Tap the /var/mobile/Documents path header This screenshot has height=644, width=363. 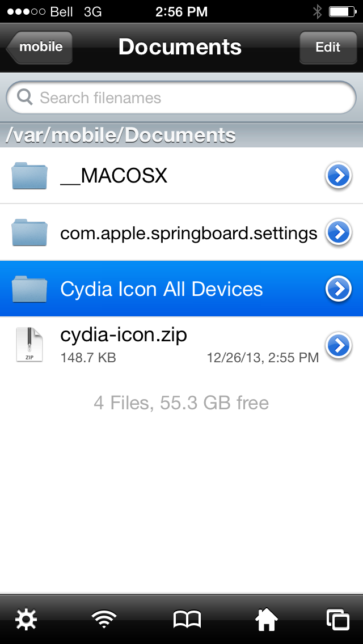click(x=181, y=135)
